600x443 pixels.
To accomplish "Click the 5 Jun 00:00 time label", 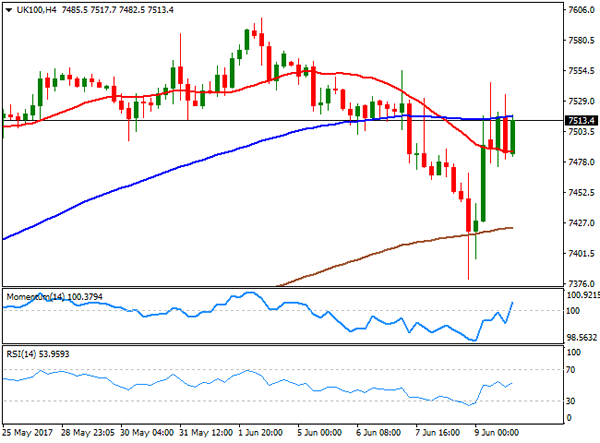I will click(320, 433).
